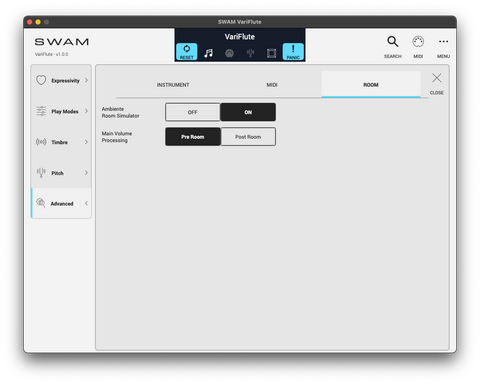Screen dimensions: 480x384
Task: Click the Ambiente Room Simulator label
Action: (120, 112)
